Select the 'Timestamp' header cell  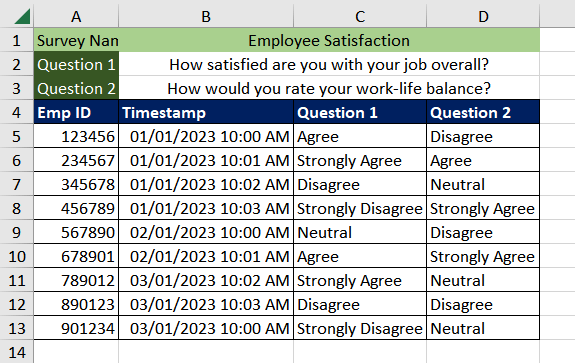[x=206, y=112]
